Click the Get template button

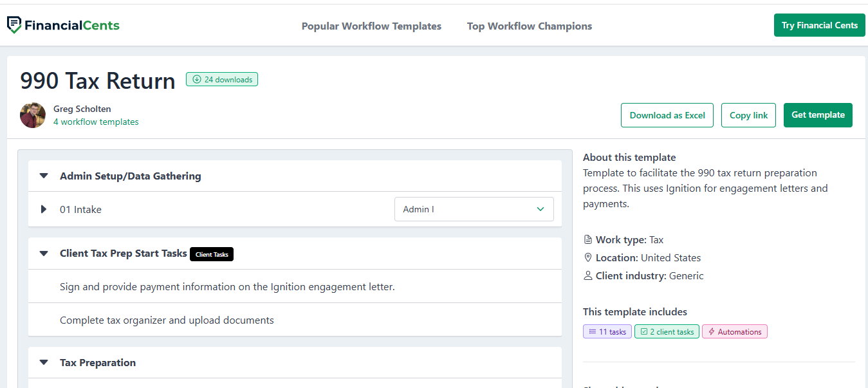[x=818, y=115]
